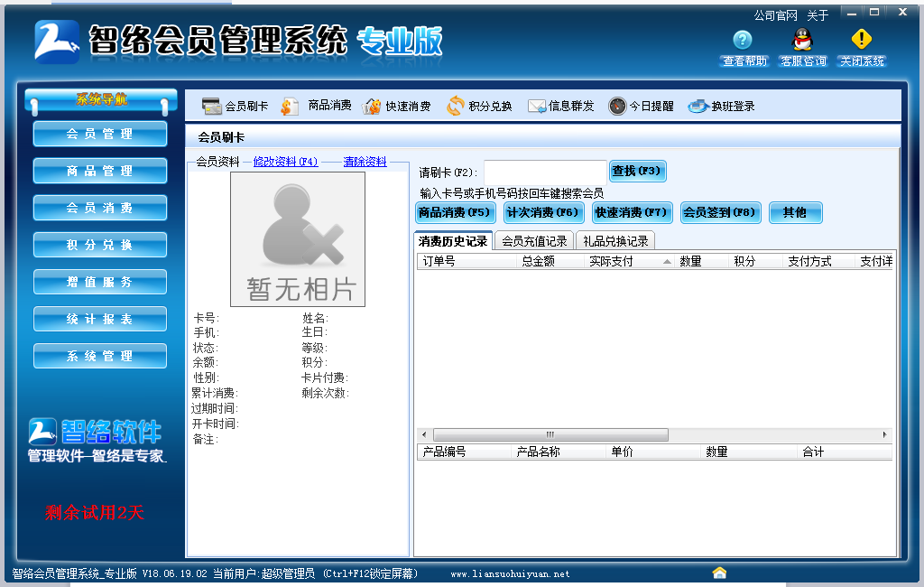Image resolution: width=924 pixels, height=587 pixels.
Task: Switch to 消费历史记录 tab
Action: point(453,241)
